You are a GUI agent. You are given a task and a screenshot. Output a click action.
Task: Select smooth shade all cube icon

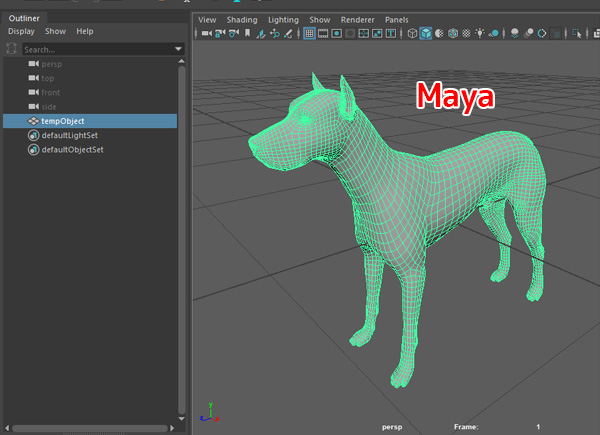pyautogui.click(x=426, y=33)
